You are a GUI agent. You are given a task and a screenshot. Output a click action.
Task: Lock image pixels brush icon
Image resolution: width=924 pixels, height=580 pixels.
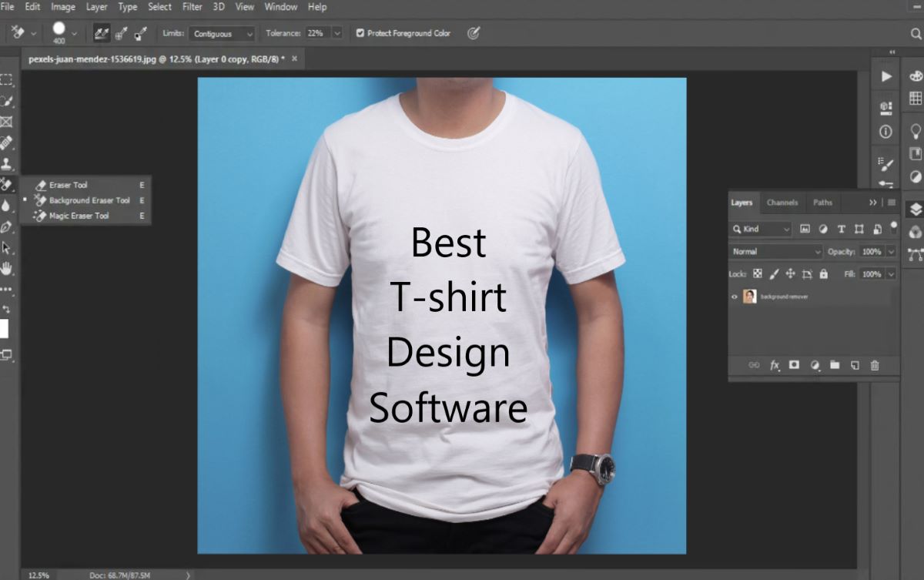(775, 274)
